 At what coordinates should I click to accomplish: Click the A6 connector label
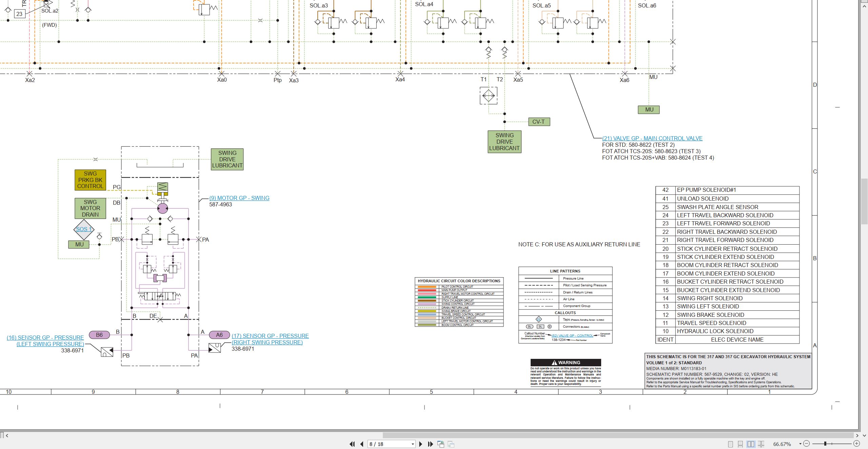pos(219,335)
